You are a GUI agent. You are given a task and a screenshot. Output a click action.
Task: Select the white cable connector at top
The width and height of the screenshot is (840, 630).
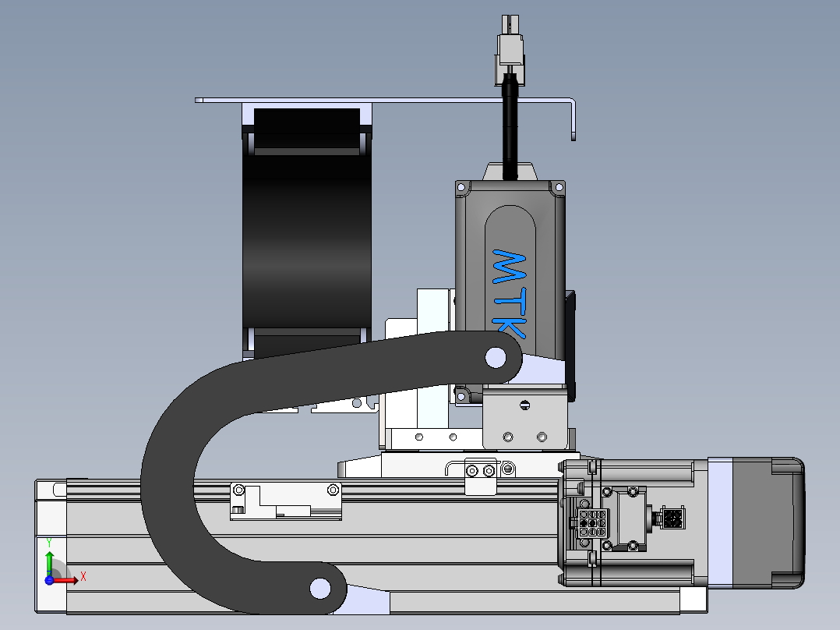(x=510, y=49)
